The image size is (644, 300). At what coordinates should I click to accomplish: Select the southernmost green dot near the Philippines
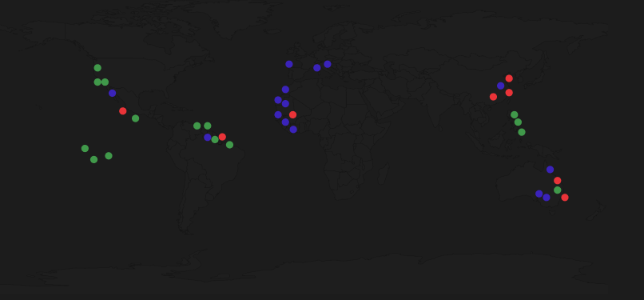pos(522,132)
